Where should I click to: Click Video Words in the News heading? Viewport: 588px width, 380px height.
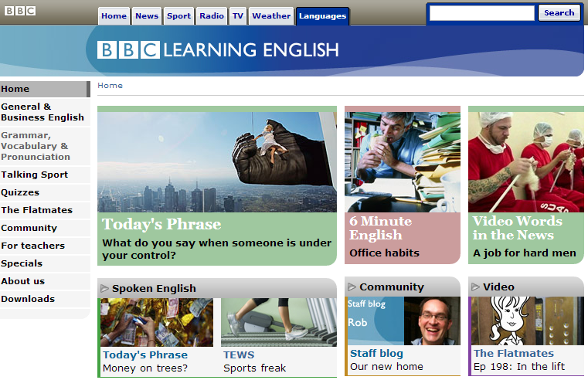point(517,228)
